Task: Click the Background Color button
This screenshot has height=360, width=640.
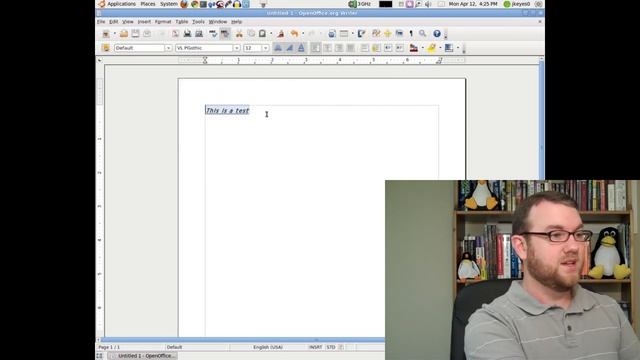Action: tap(449, 48)
